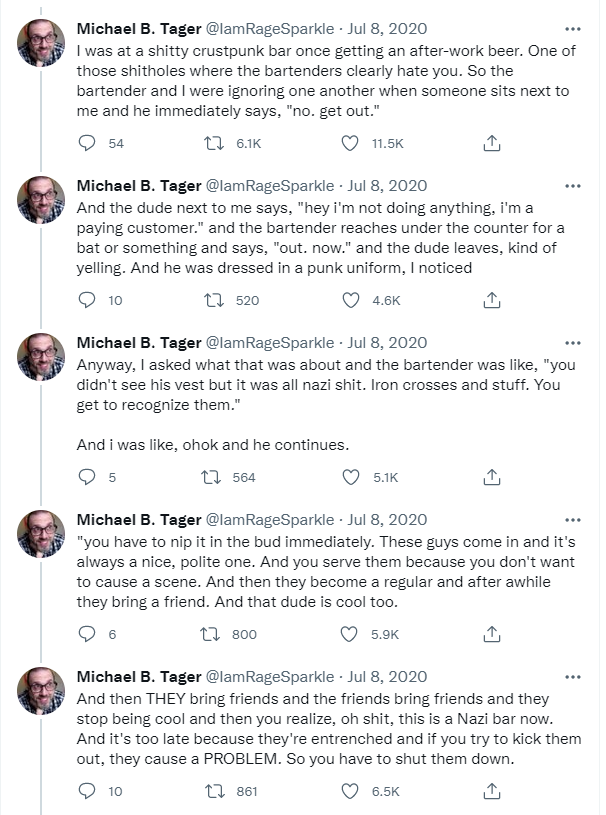The height and width of the screenshot is (815, 606).
Task: Reply to the tweet with 10 replies, 520 retweets
Action: [87, 300]
